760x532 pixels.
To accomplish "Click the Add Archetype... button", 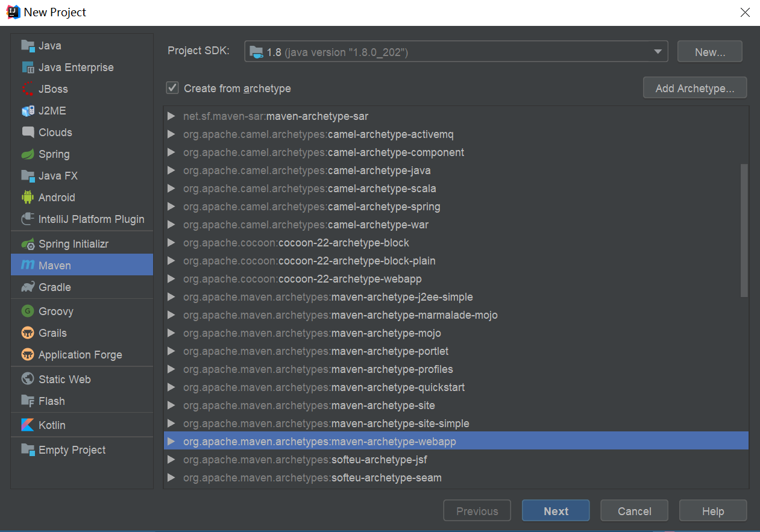I will click(x=695, y=88).
